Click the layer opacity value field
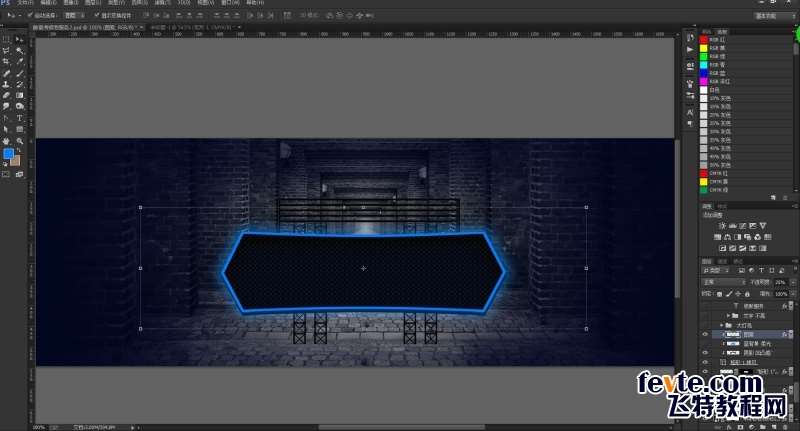Screen dimensions: 800x431 click(x=780, y=283)
